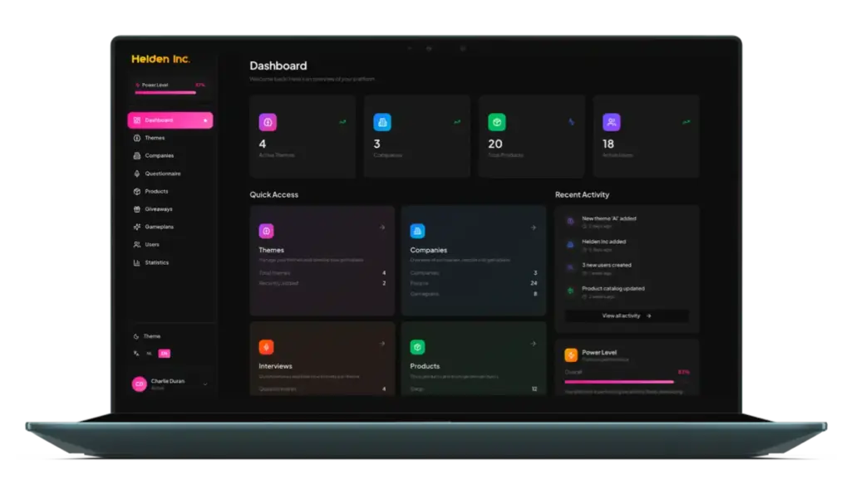Switch language to NL
851x504 pixels.
tap(149, 354)
